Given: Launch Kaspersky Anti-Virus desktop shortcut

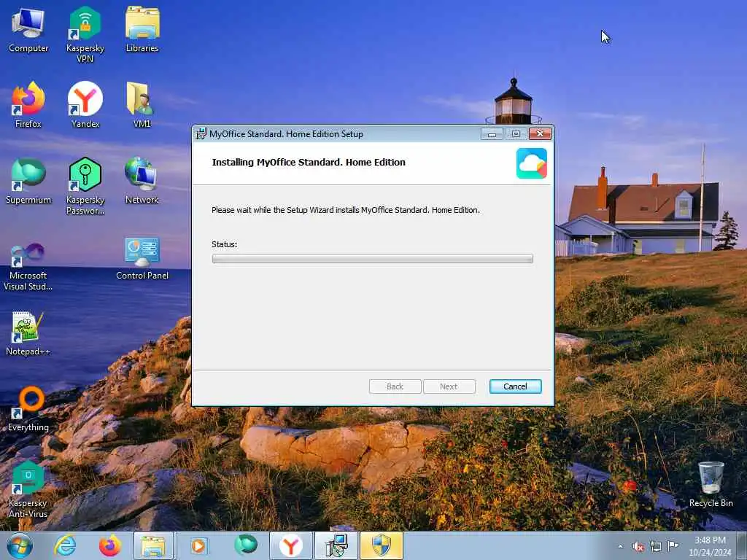Looking at the screenshot, I should point(28,490).
